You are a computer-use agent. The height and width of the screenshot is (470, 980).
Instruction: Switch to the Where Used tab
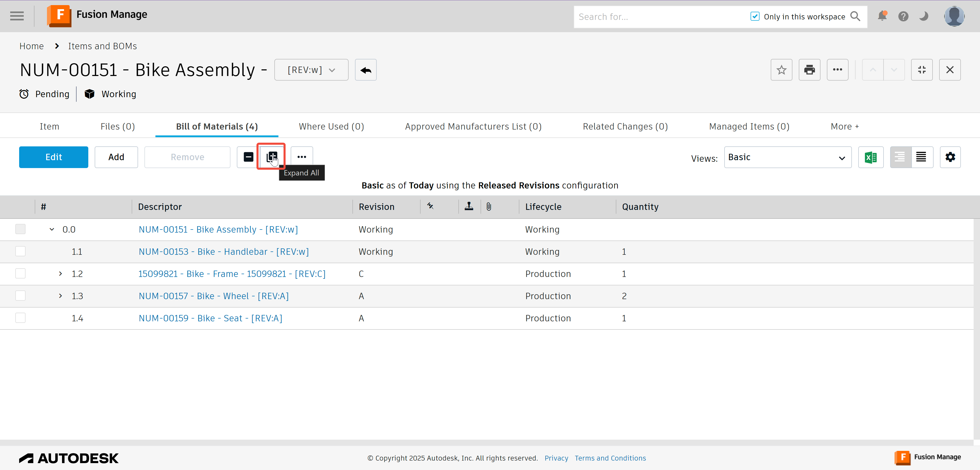(x=331, y=126)
